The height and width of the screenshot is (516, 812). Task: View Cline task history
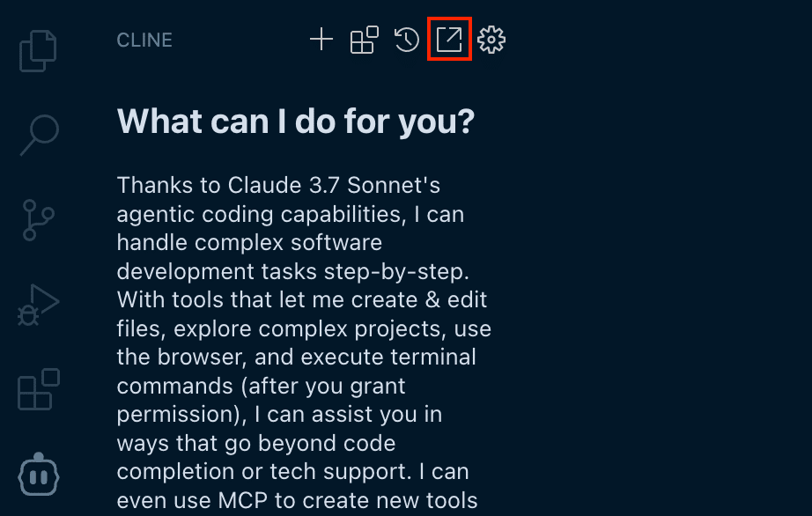point(406,40)
